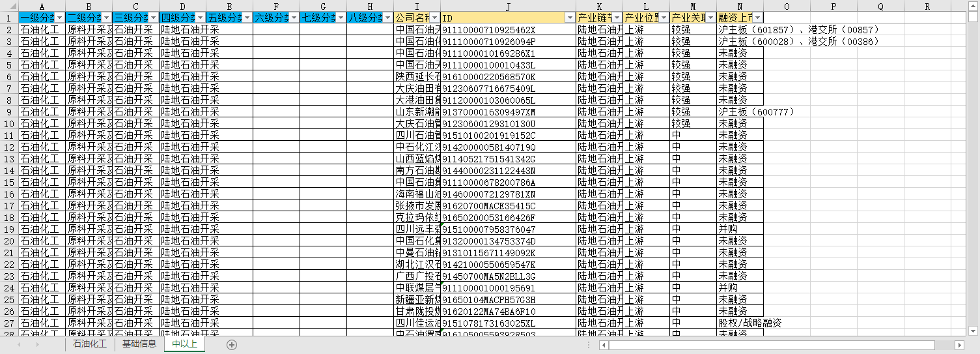
Task: Open filter dropdown for ID column
Action: pos(570,18)
